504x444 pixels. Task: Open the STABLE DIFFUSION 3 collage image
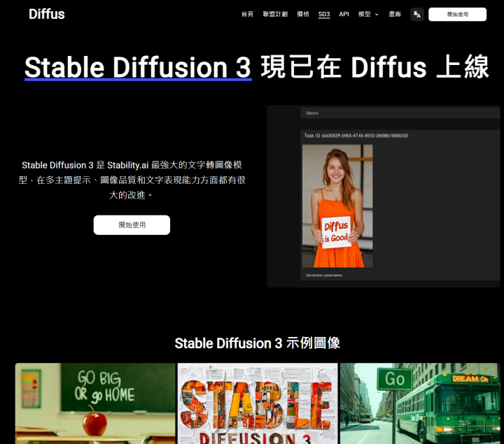[257, 403]
